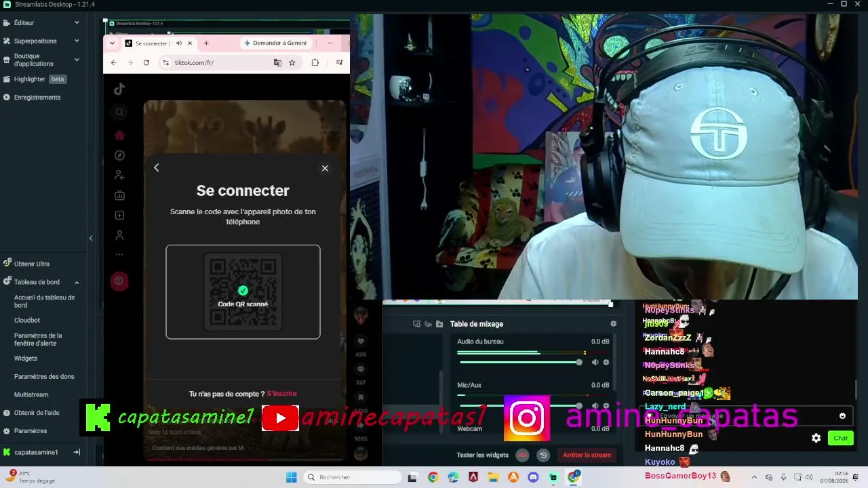The image size is (868, 488).
Task: Open the TikTok LIVE icon
Action: click(119, 195)
